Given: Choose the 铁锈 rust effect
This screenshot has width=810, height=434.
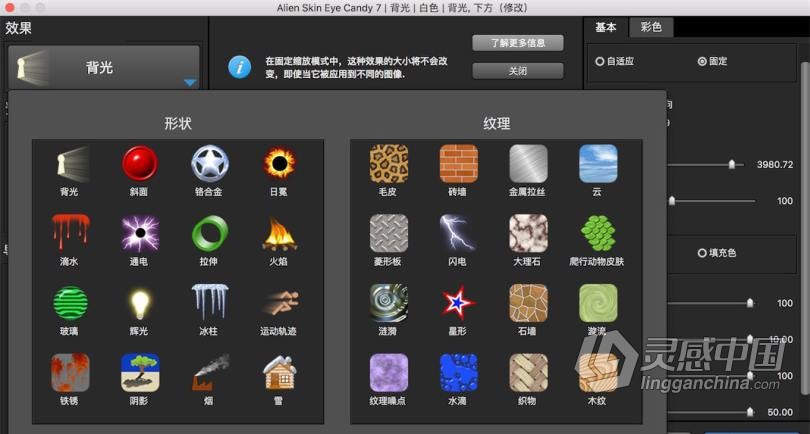Looking at the screenshot, I should click(70, 373).
